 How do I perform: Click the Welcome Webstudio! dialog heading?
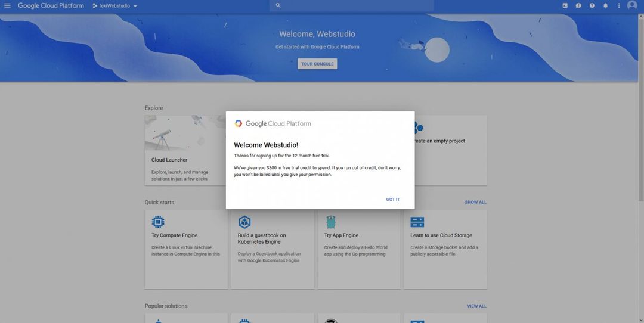[x=266, y=145]
